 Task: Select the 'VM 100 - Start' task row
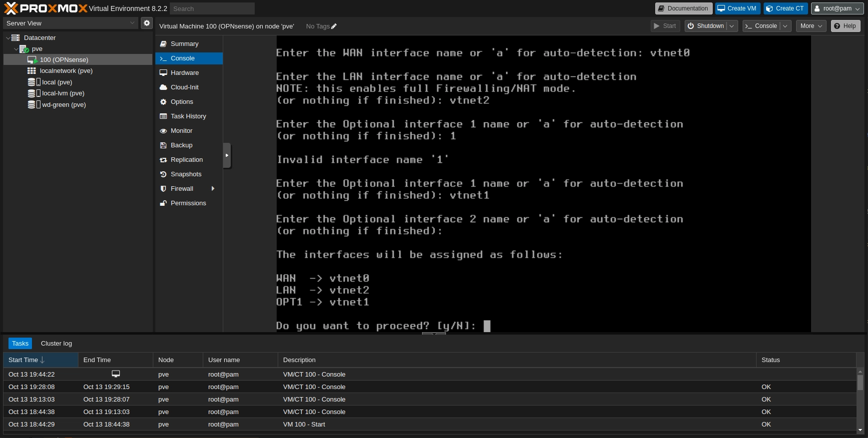pyautogui.click(x=430, y=425)
